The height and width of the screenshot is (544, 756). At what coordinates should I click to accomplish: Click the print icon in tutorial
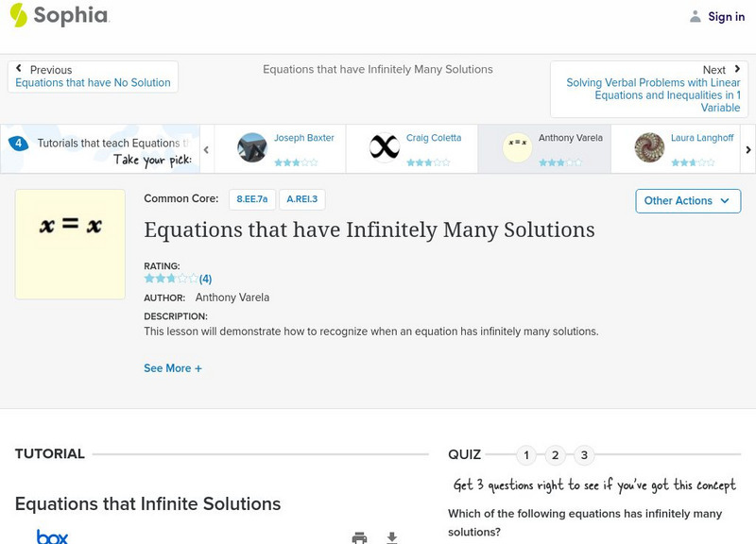[359, 537]
